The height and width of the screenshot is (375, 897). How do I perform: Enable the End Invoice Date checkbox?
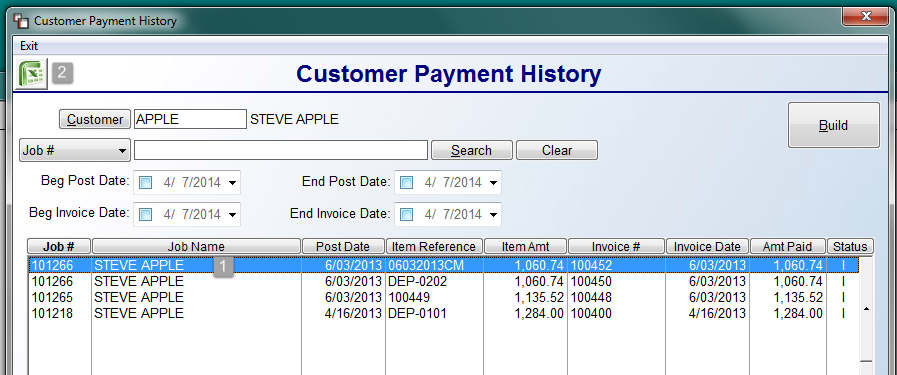point(406,215)
